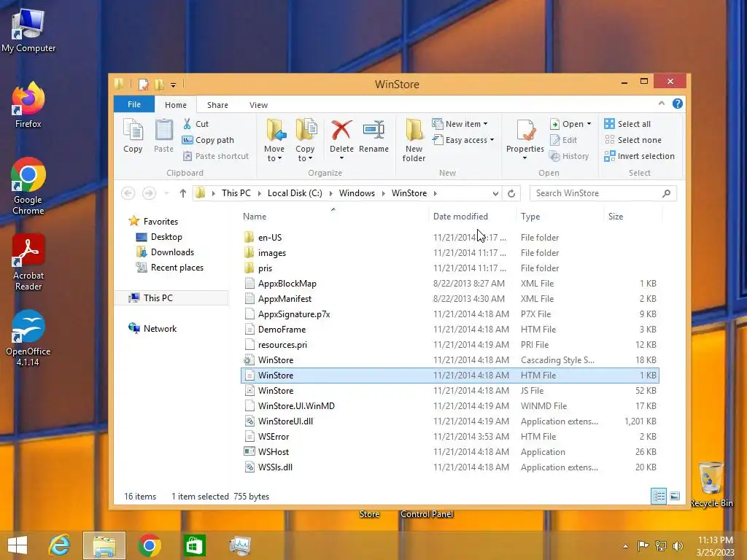Image resolution: width=747 pixels, height=560 pixels.
Task: Sort by the Type column header
Action: 530,216
